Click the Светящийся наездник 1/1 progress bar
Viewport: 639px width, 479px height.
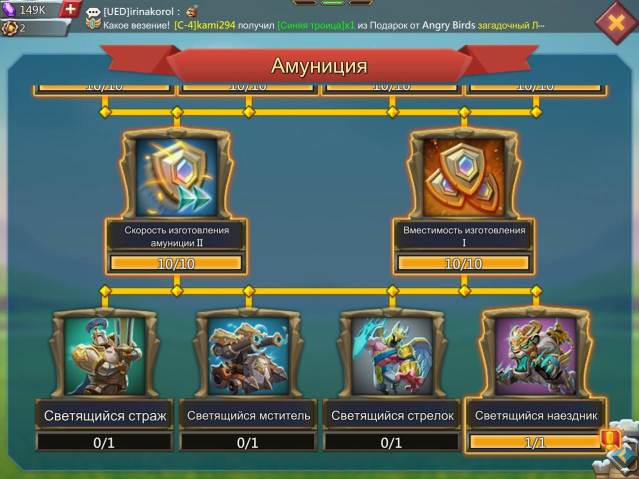pyautogui.click(x=535, y=442)
